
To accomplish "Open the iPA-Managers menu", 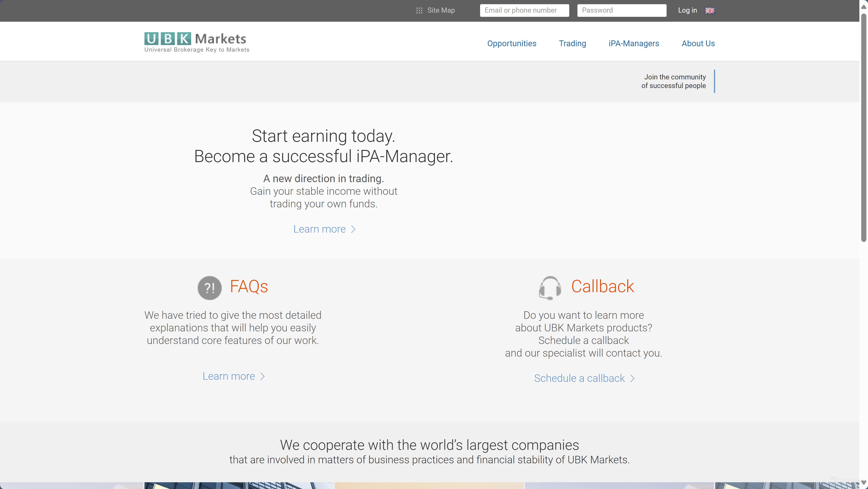I will [x=633, y=43].
